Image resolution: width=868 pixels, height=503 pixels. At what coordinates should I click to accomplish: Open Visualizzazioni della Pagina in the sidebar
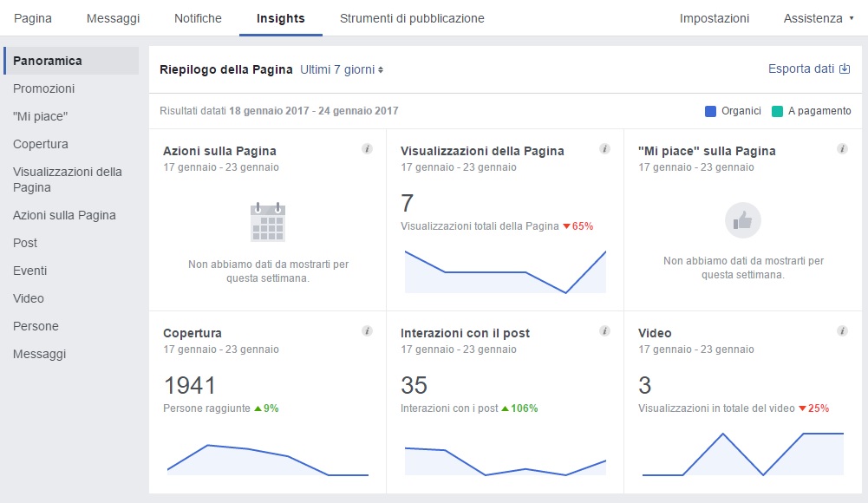pos(68,180)
